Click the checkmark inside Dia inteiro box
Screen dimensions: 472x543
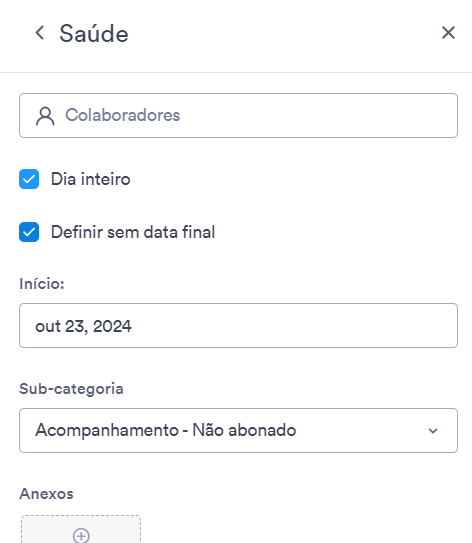29,179
